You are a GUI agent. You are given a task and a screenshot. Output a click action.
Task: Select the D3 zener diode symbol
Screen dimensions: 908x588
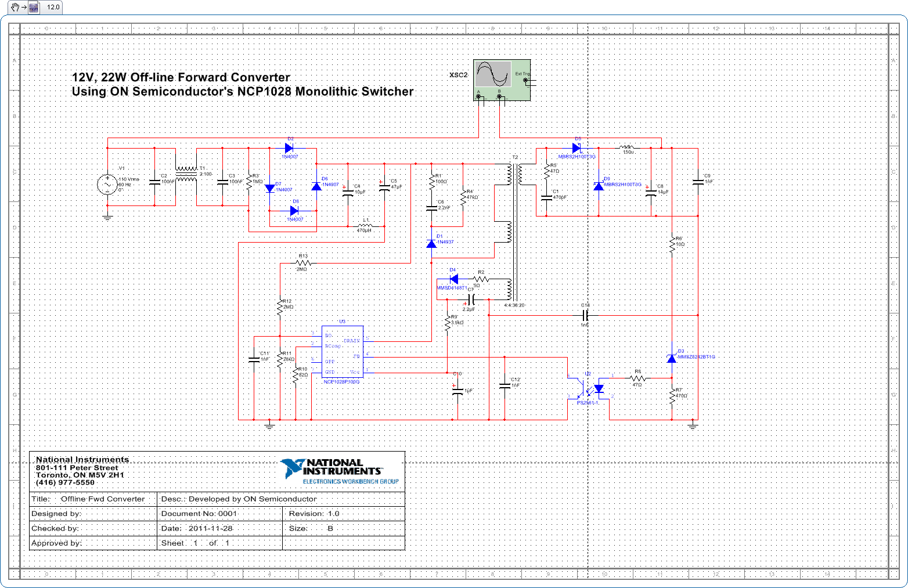(672, 358)
